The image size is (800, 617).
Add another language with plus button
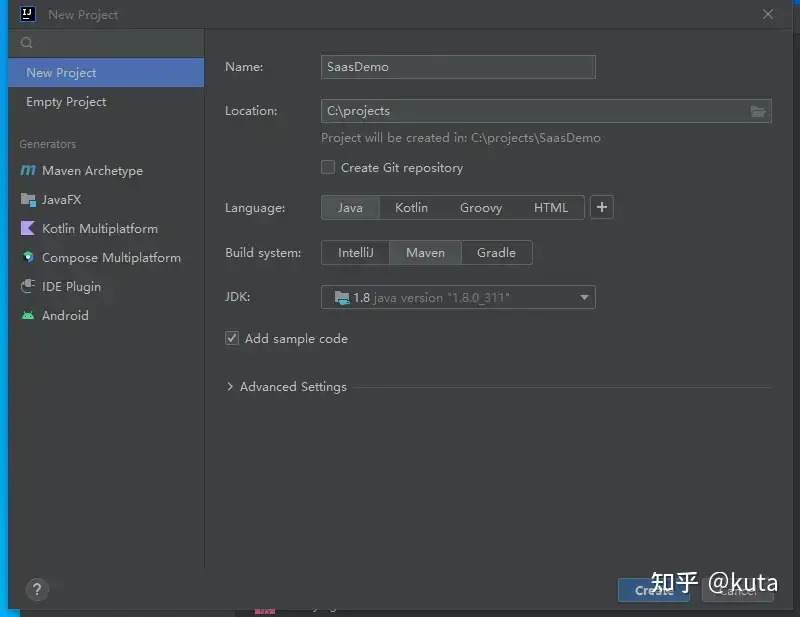pyautogui.click(x=602, y=207)
